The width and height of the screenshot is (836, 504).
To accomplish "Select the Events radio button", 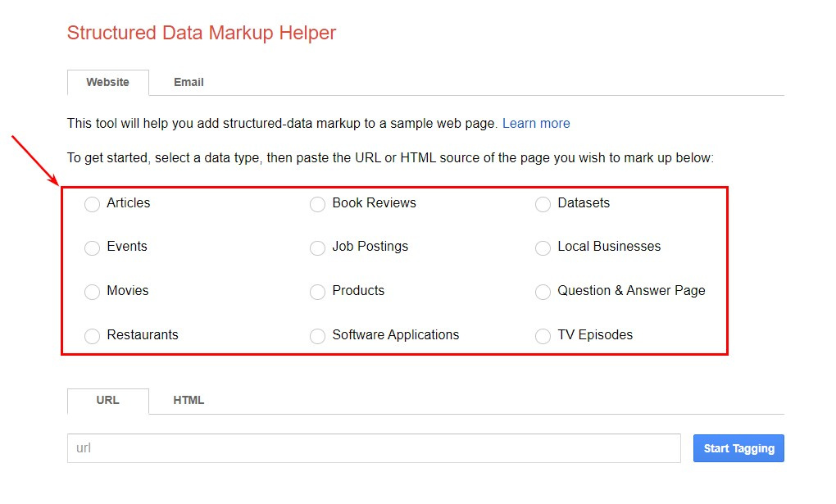I will click(x=92, y=247).
